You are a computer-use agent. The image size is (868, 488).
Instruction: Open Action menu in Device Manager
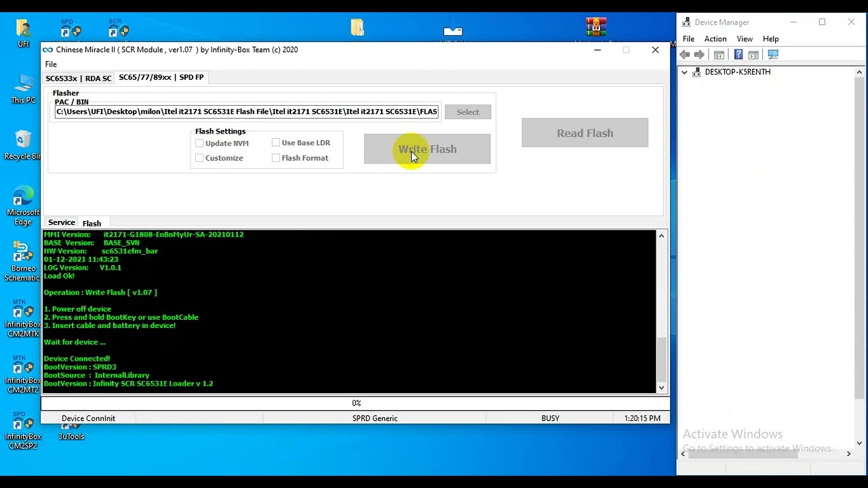pos(715,39)
